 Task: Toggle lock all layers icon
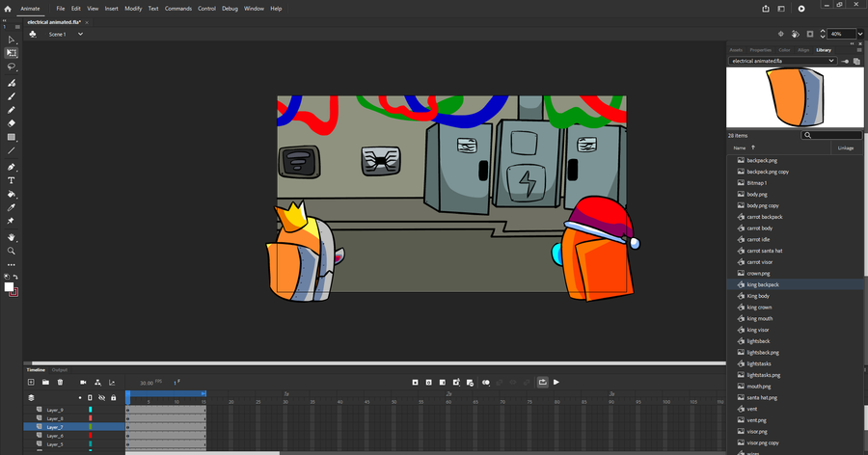[114, 397]
